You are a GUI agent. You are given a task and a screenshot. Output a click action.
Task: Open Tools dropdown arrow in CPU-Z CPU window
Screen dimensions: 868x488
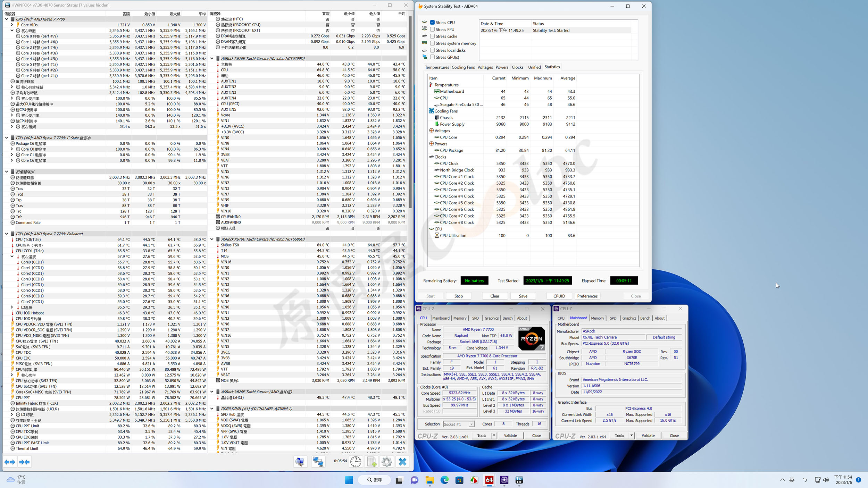point(494,436)
